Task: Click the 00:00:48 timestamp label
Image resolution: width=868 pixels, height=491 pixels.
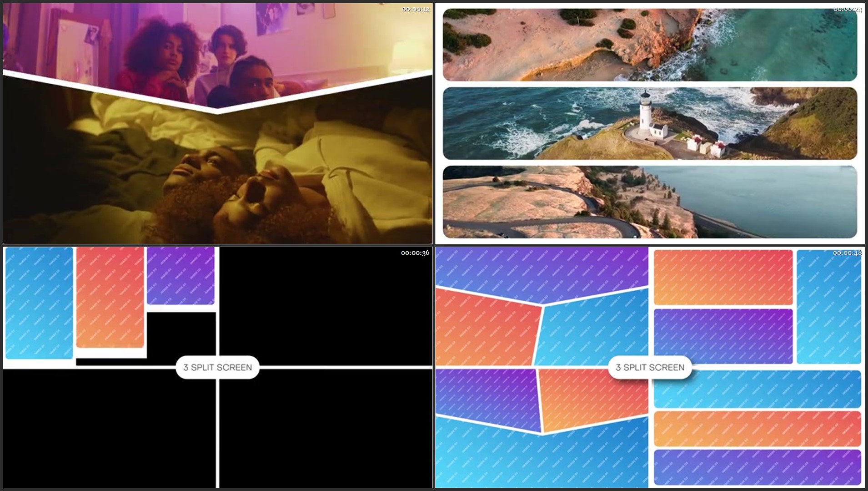Action: [847, 253]
